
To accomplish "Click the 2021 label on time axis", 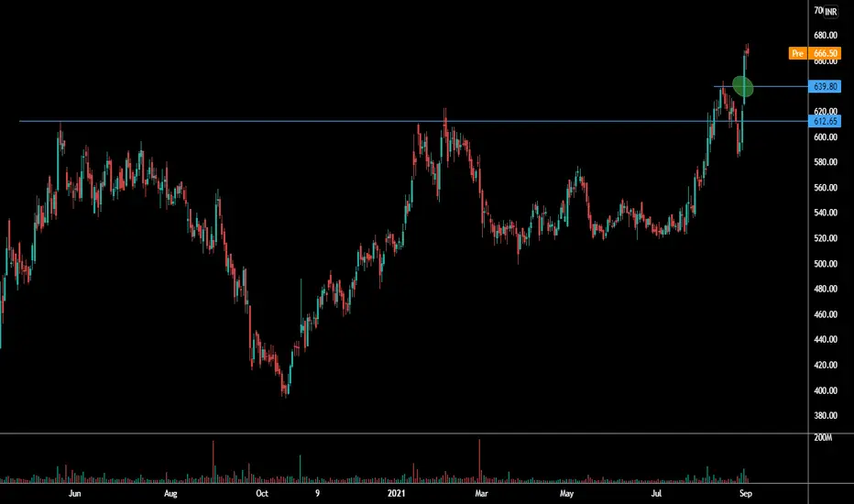I will (397, 494).
